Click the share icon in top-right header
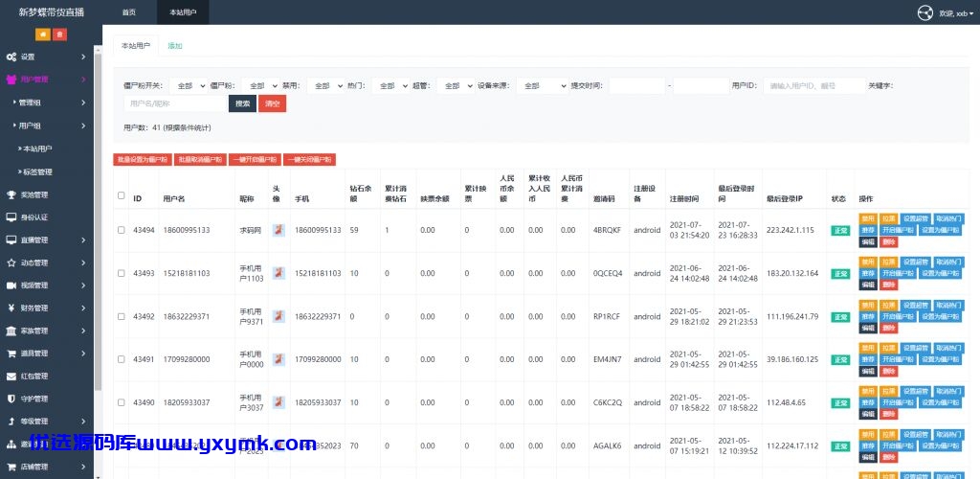The height and width of the screenshot is (479, 980). pos(925,12)
